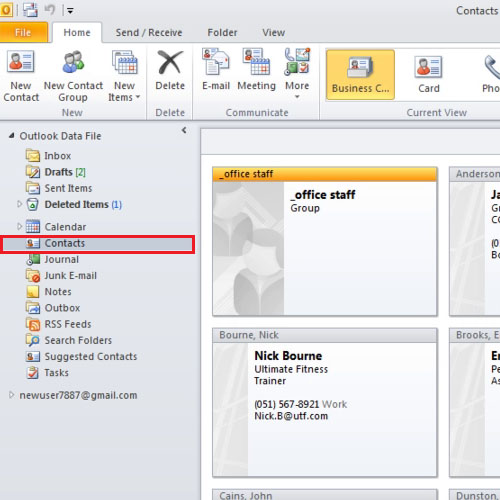Screen dimensions: 500x500
Task: Open the View ribbon tab
Action: click(x=273, y=33)
